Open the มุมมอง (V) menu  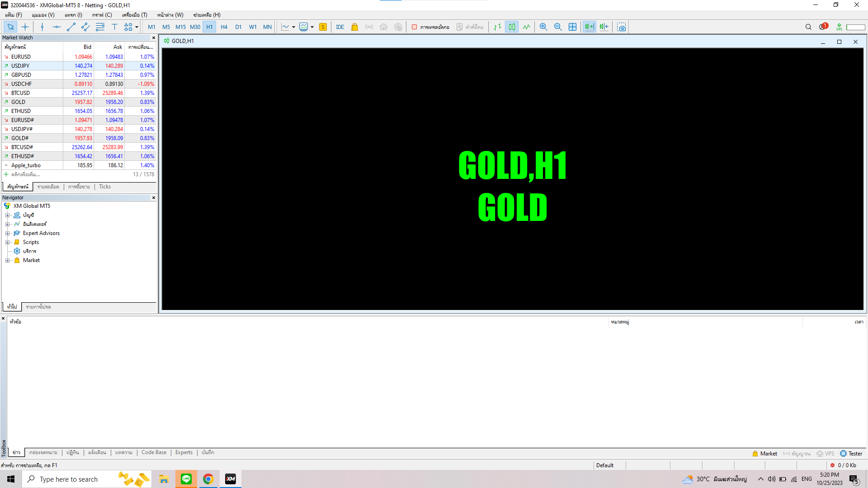(x=43, y=15)
